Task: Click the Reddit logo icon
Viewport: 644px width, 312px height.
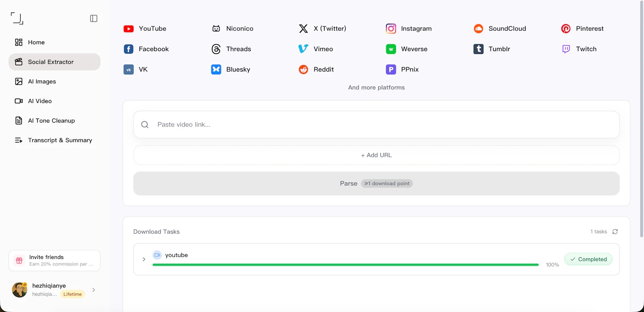Action: point(303,70)
